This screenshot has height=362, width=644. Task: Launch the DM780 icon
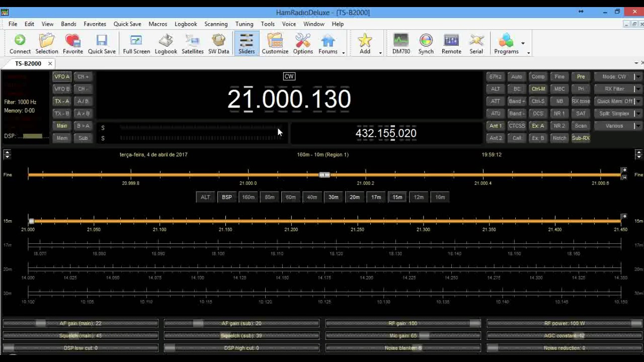[x=401, y=44]
